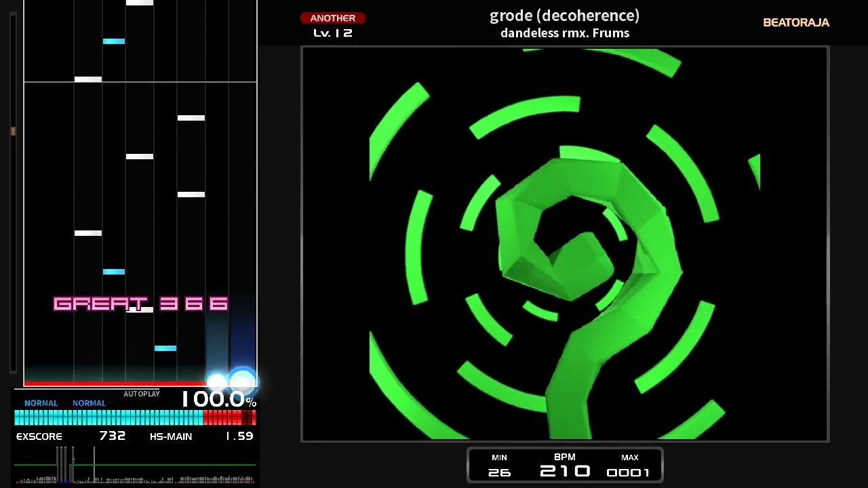Click the green spiral background animation video
The height and width of the screenshot is (488, 868).
pos(565,244)
